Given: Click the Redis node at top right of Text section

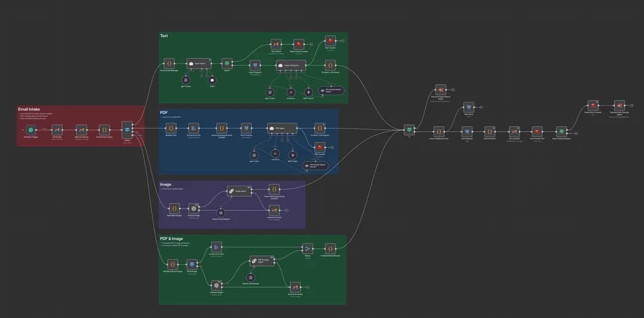Looking at the screenshot, I should [x=330, y=42].
